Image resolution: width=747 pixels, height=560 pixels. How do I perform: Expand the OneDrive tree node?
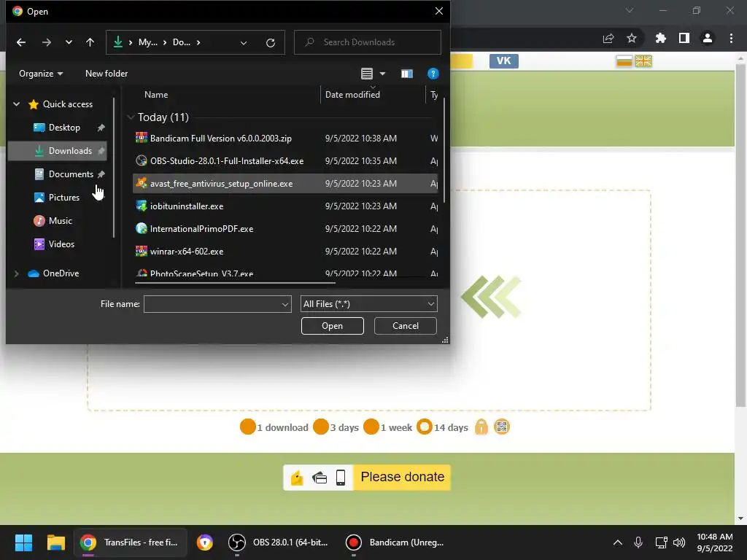16,273
